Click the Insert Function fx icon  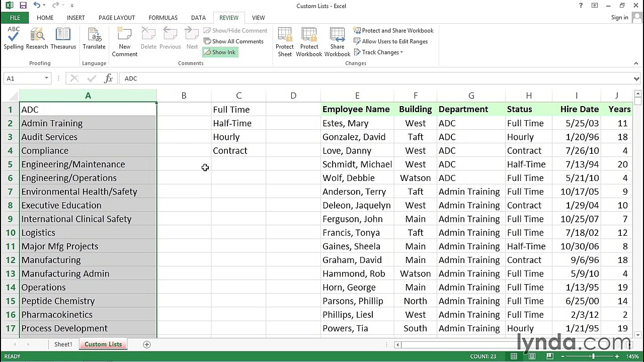coord(108,78)
